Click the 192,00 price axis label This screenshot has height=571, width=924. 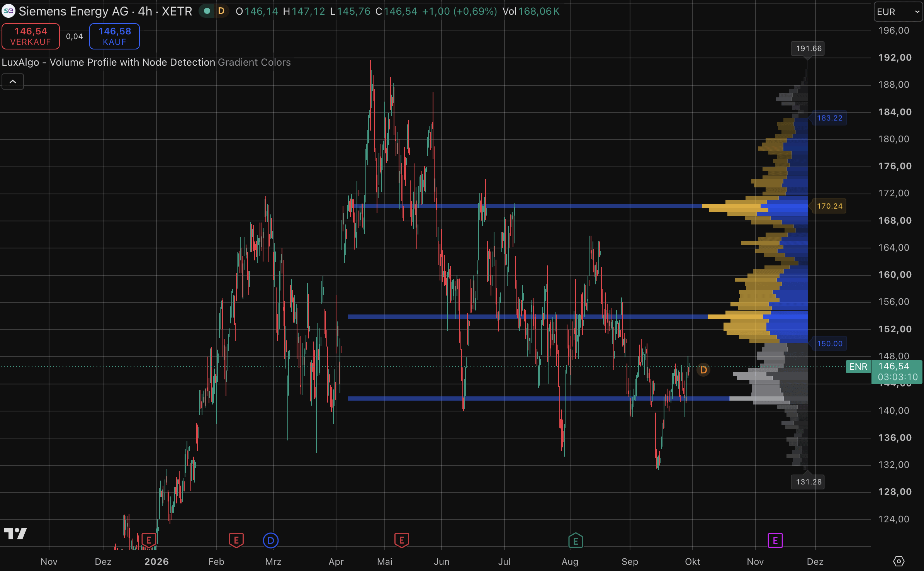click(895, 57)
